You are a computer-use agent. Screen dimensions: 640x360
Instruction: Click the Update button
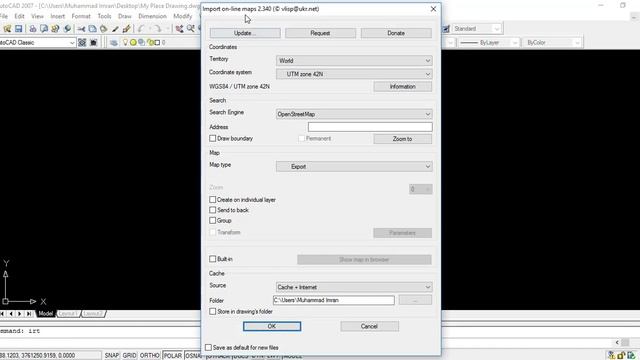245,33
